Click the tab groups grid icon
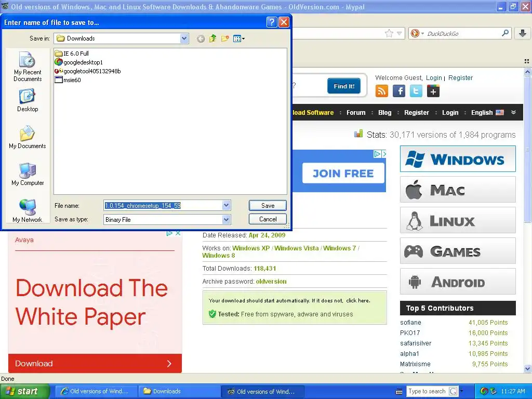This screenshot has width=532, height=399. 527,61
